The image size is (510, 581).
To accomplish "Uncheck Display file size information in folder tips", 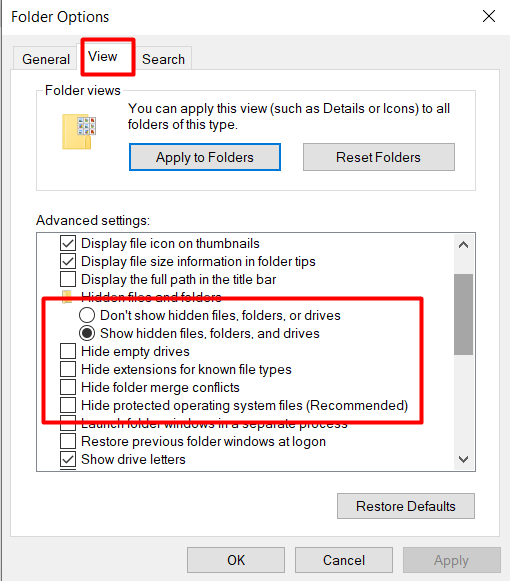I will (x=68, y=262).
